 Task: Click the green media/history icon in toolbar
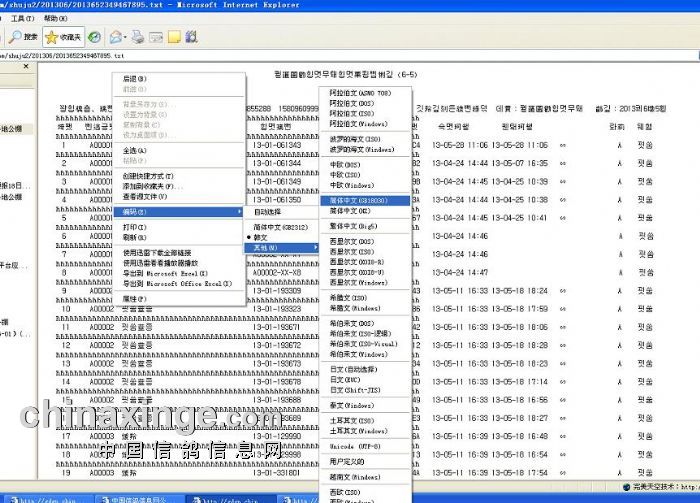[94, 37]
